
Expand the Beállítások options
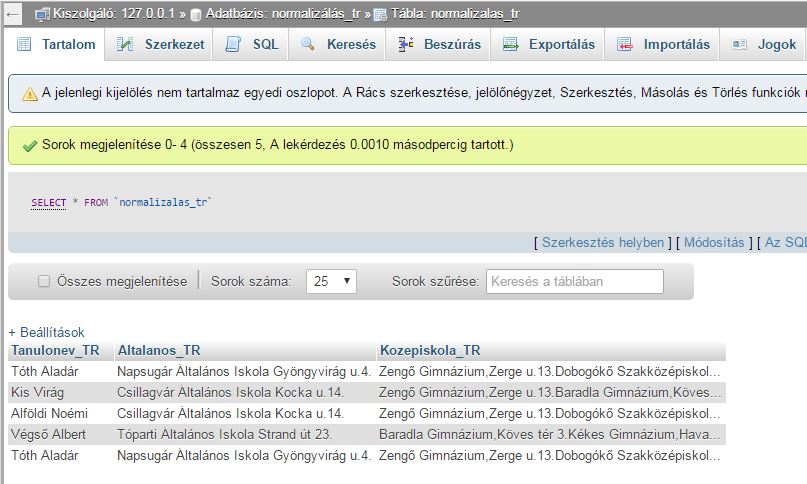pos(46,332)
